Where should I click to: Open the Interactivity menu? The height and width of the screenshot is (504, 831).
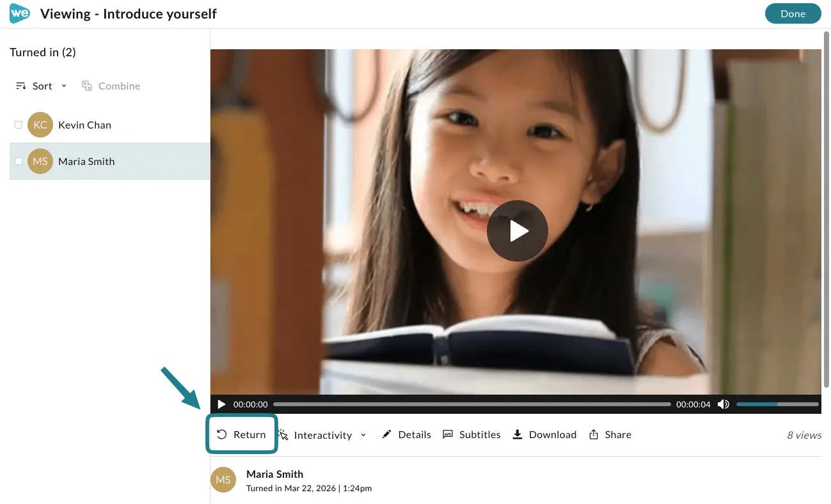coord(322,435)
